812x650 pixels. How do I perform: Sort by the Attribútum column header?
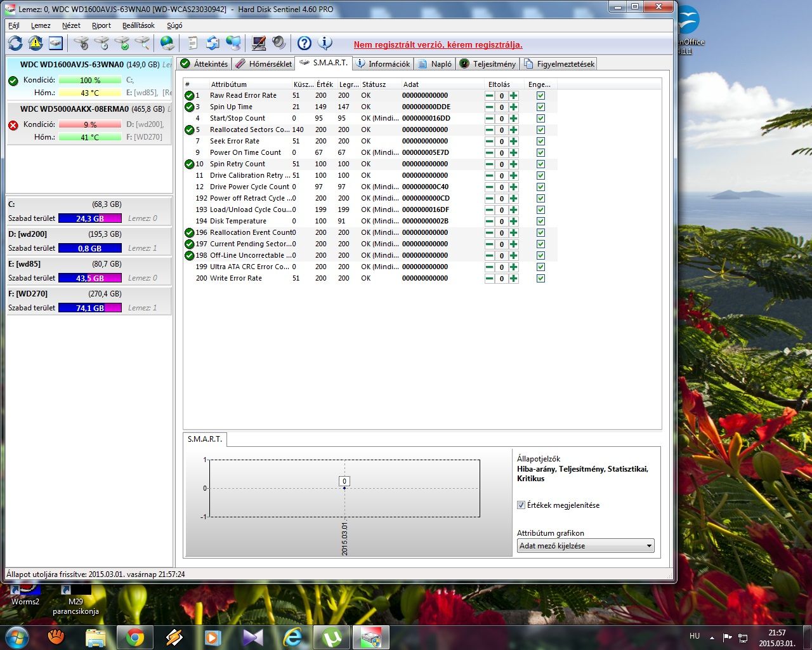250,84
